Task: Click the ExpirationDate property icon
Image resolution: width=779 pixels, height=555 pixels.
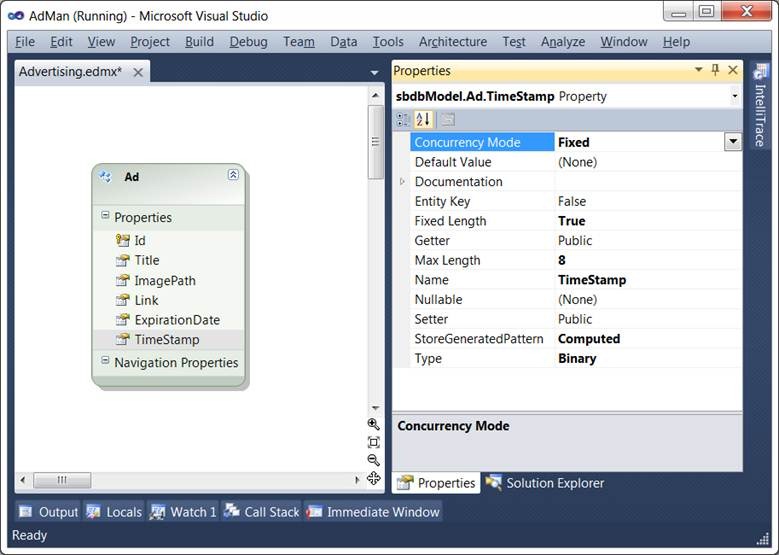Action: (x=122, y=320)
